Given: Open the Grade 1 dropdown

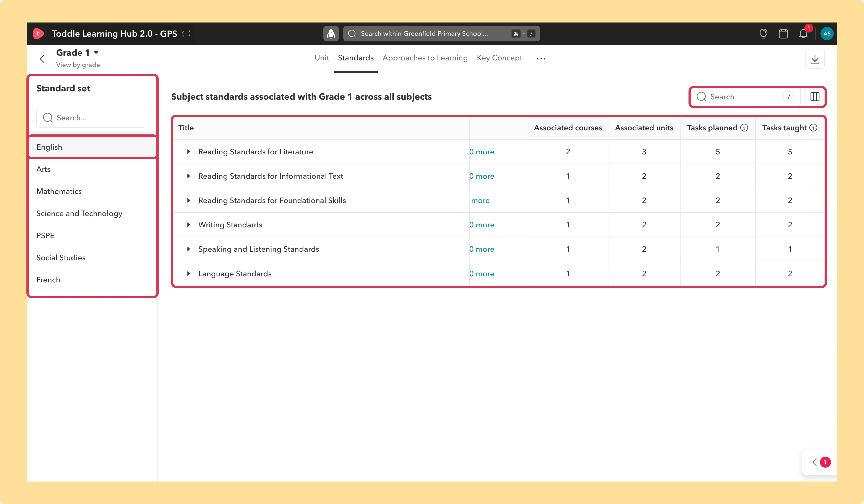Looking at the screenshot, I should click(x=77, y=52).
